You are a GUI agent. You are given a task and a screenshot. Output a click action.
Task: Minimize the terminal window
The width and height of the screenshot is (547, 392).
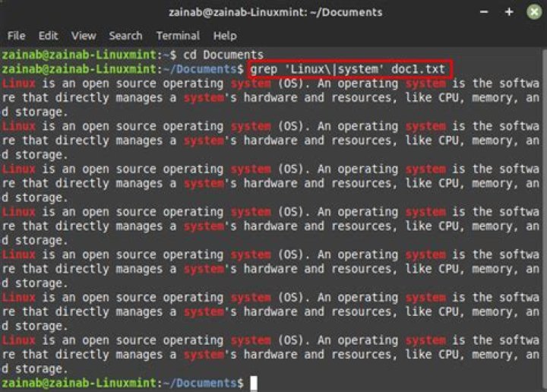point(484,12)
